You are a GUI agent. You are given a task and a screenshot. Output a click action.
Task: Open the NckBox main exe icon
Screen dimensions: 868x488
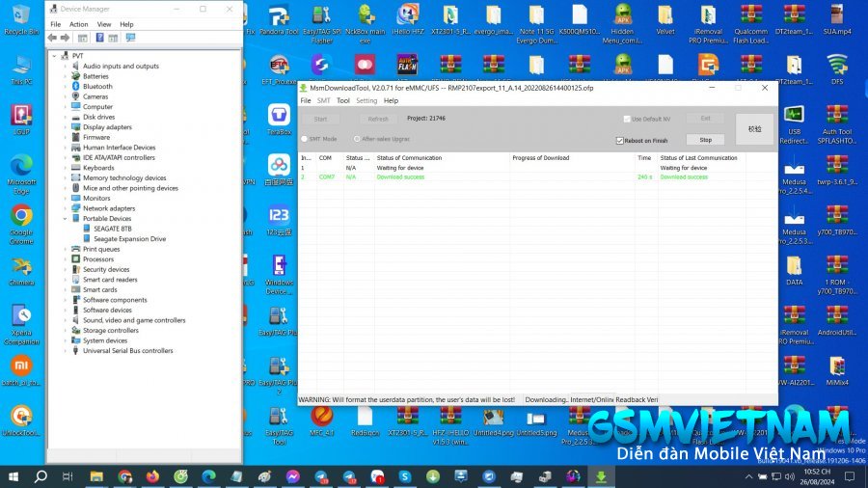click(x=365, y=24)
